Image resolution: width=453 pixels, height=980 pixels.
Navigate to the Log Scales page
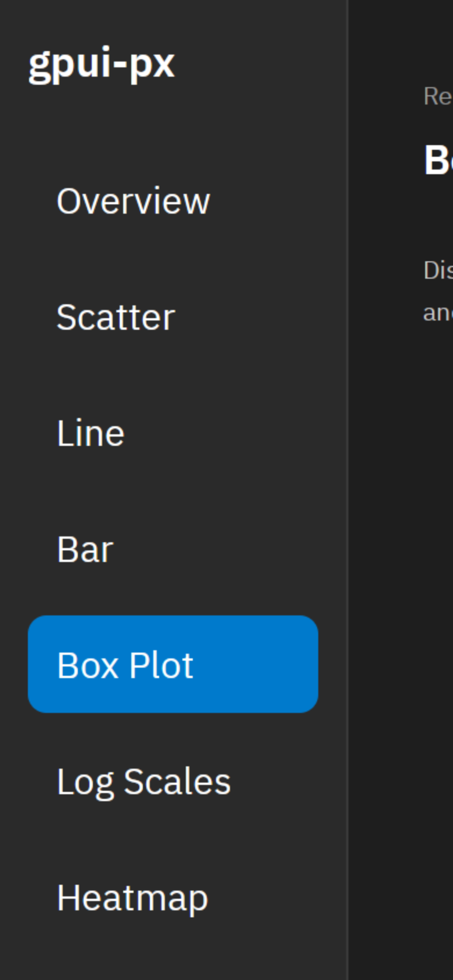click(x=173, y=781)
